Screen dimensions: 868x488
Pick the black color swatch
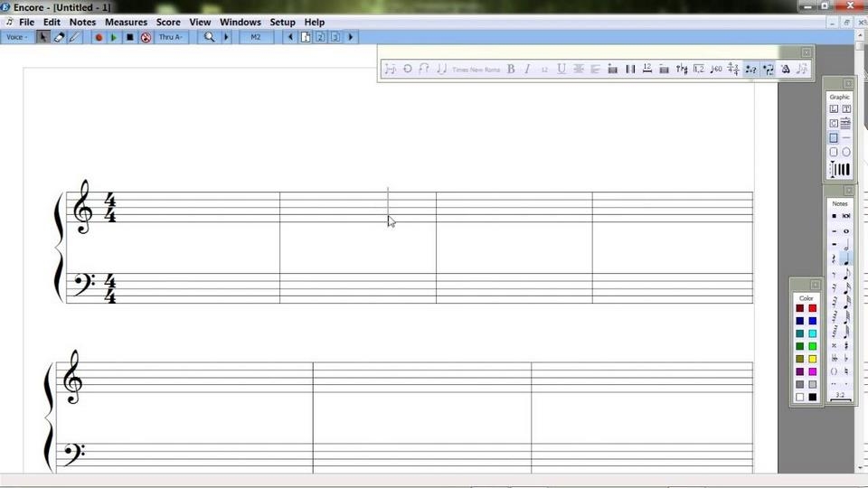pos(812,398)
